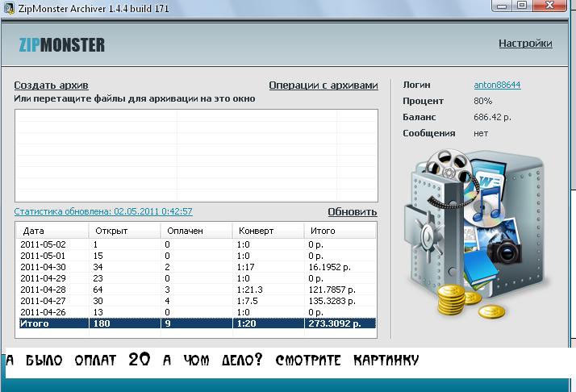Click Создать архив to create an archive
The width and height of the screenshot is (576, 392).
click(51, 85)
